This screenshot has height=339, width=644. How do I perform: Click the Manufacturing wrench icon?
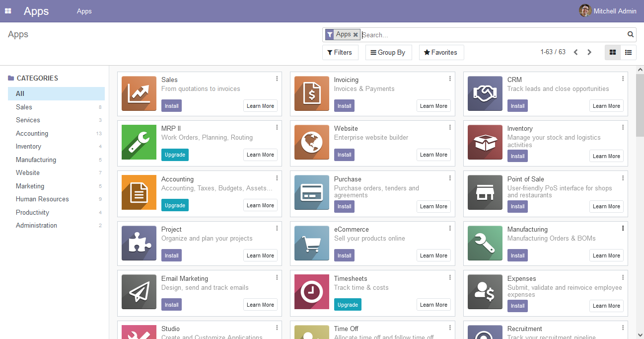[485, 243]
